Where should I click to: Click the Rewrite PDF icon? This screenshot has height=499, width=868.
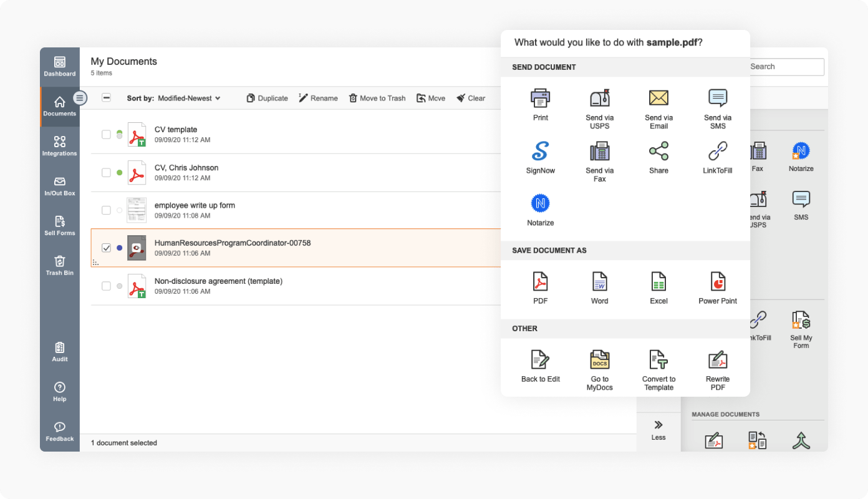718,361
